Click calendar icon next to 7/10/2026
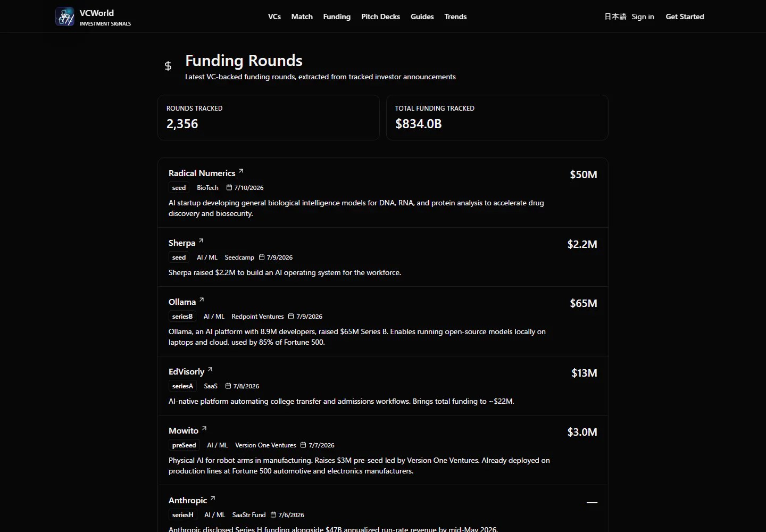The image size is (766, 532). point(229,187)
